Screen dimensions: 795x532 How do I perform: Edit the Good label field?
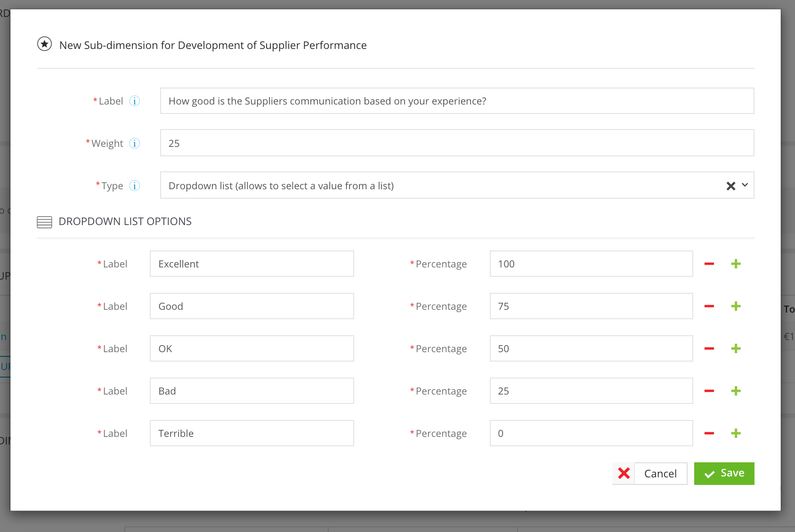(x=252, y=306)
